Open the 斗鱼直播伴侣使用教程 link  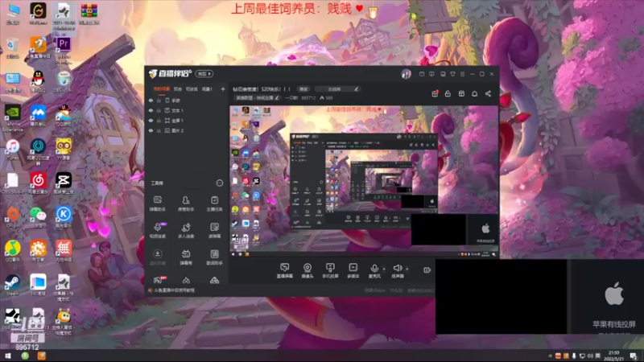pos(175,290)
